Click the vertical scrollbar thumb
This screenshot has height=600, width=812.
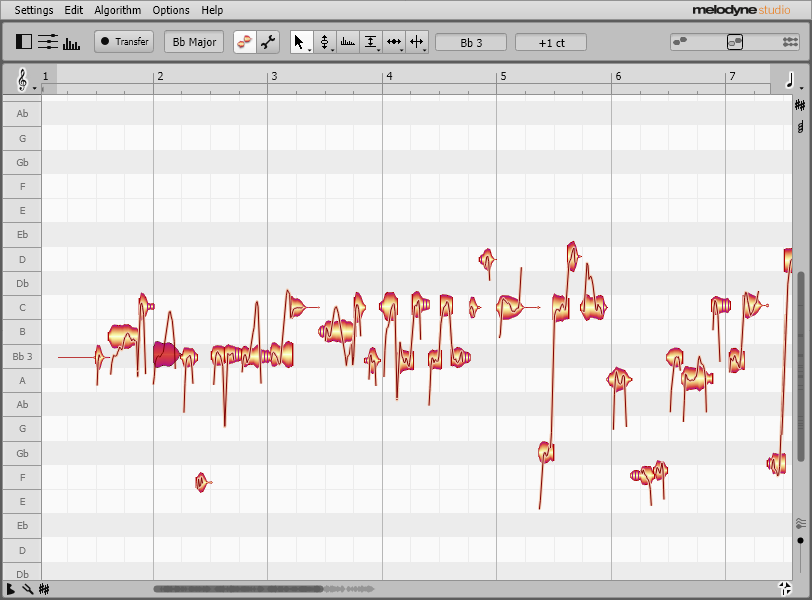pos(801,365)
